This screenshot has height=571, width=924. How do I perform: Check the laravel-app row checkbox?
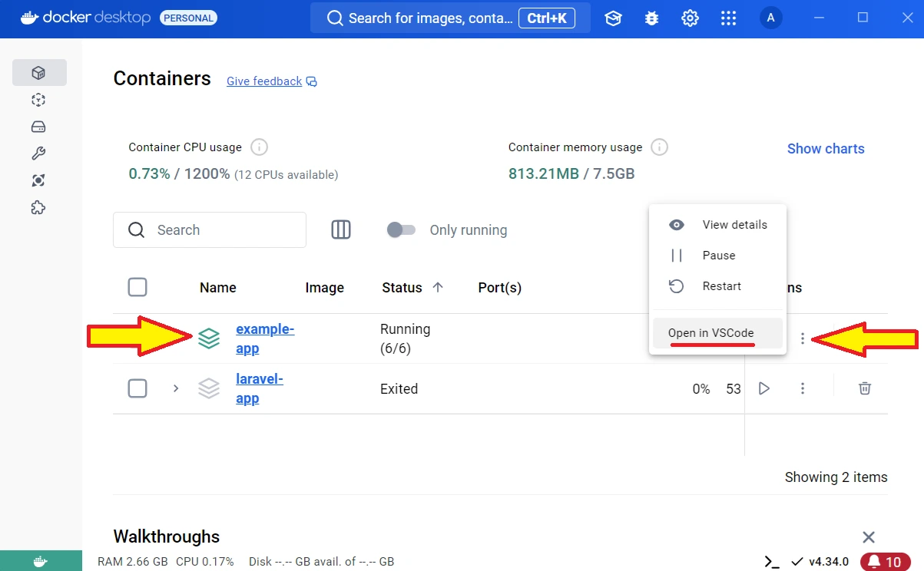137,388
